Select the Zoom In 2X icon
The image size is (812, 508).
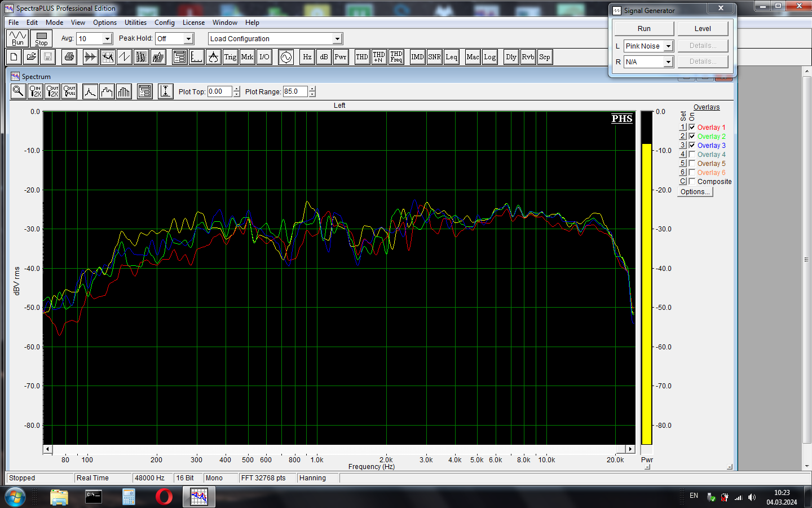click(36, 91)
